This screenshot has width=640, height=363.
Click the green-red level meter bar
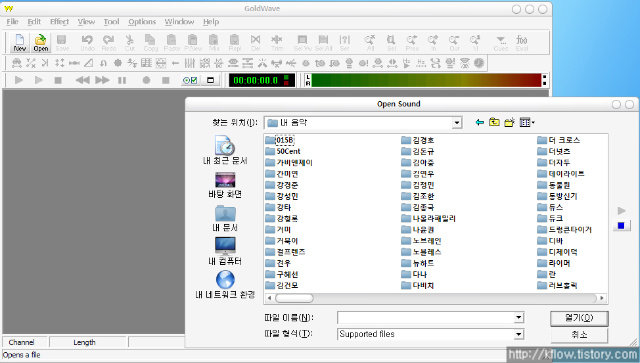click(426, 80)
